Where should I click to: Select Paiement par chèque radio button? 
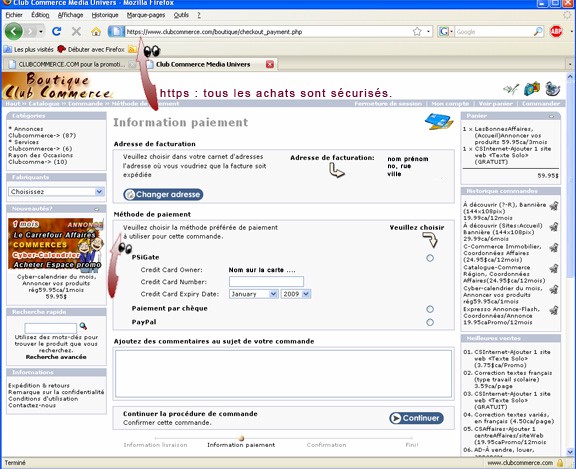click(x=430, y=309)
